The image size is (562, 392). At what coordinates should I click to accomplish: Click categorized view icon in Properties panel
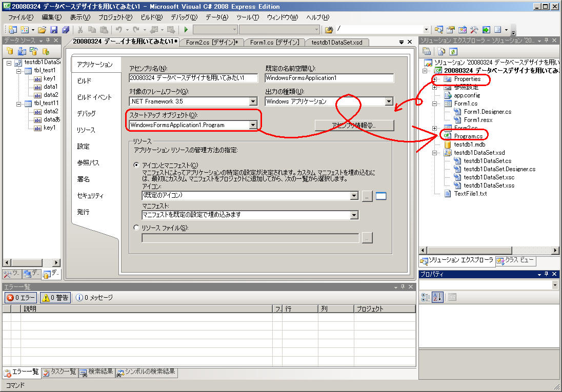(426, 297)
